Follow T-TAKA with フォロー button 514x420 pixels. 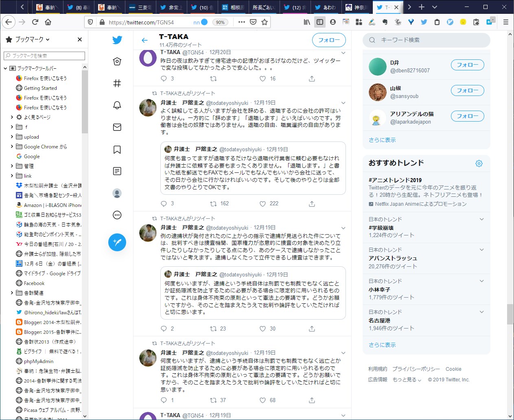click(x=329, y=40)
